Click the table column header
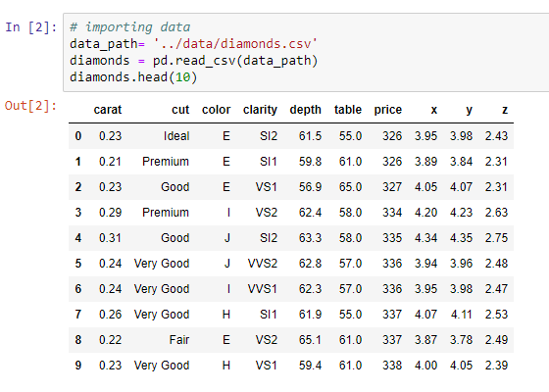The width and height of the screenshot is (549, 392). (348, 110)
